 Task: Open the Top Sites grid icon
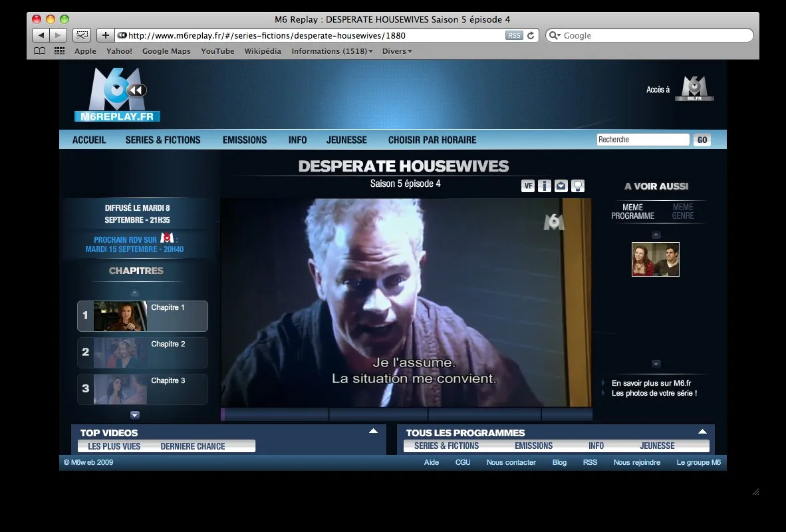pyautogui.click(x=60, y=51)
